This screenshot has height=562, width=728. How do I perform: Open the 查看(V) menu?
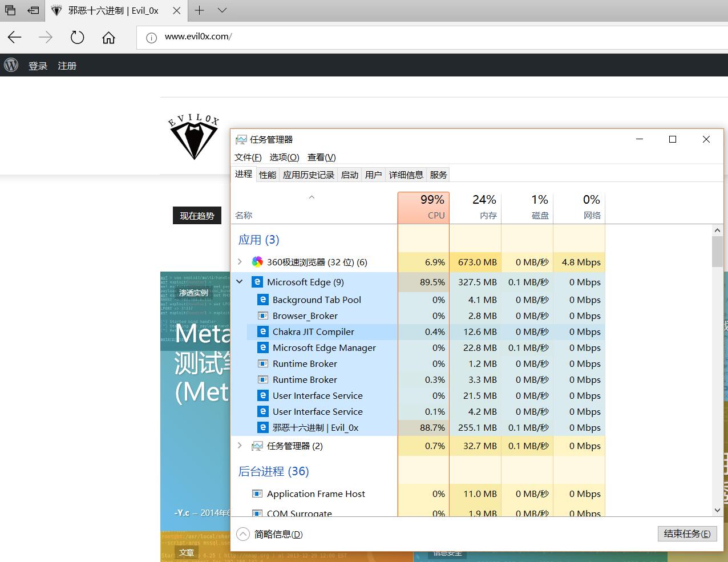[322, 157]
